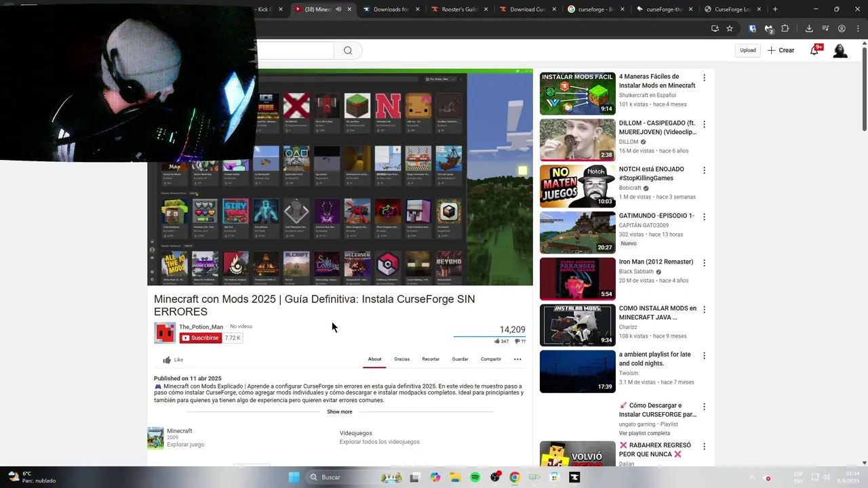Open The_Potion_Man channel avatar
The width and height of the screenshot is (868, 488).
165,333
